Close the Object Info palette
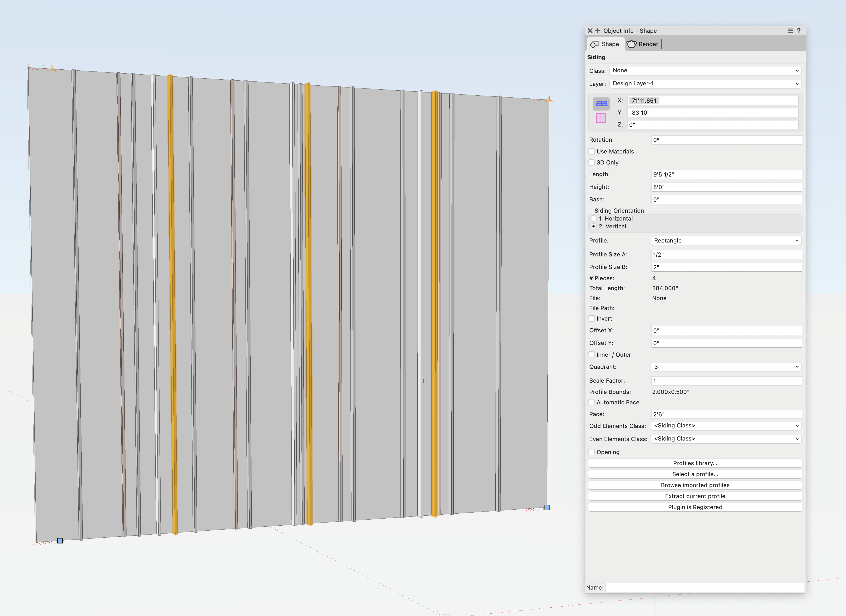 [x=590, y=31]
